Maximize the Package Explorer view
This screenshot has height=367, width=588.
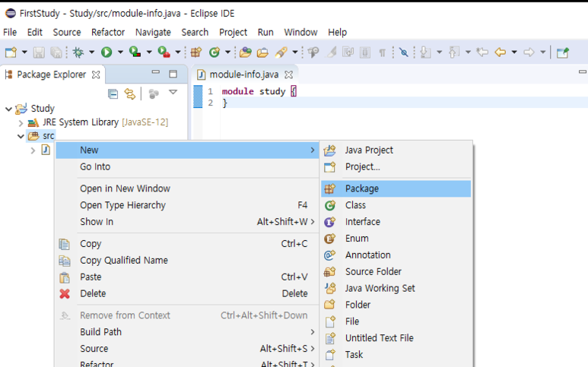tap(173, 74)
